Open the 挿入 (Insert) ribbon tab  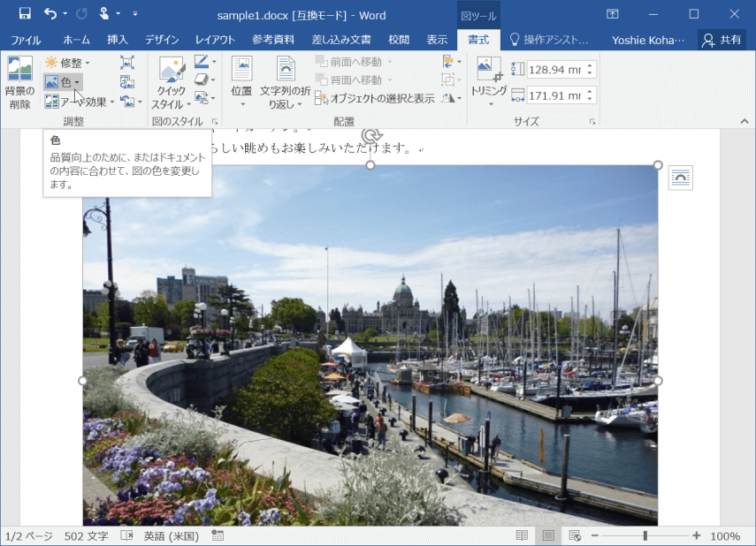pyautogui.click(x=118, y=40)
